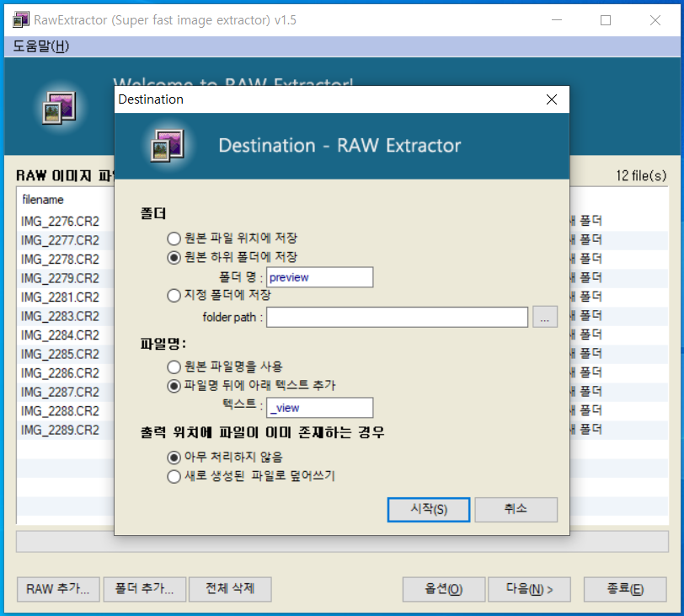Open folder browse dialog with ... button
Image resolution: width=684 pixels, height=616 pixels.
[545, 317]
